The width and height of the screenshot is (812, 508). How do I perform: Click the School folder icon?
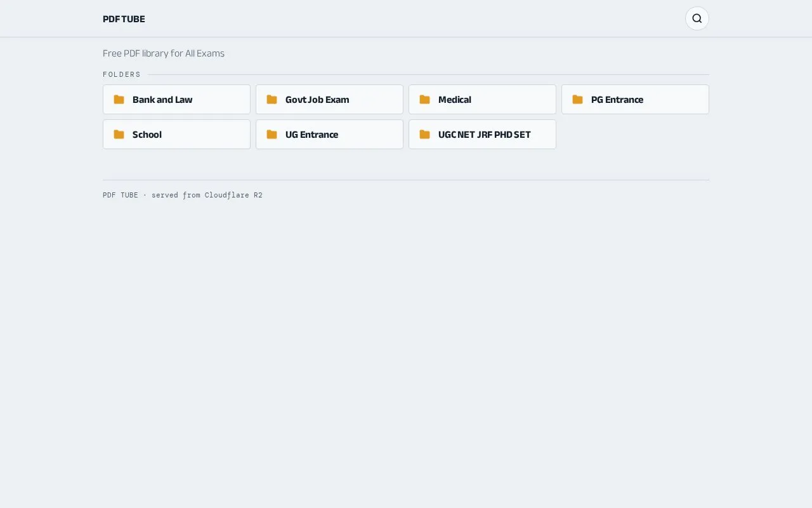click(x=119, y=135)
